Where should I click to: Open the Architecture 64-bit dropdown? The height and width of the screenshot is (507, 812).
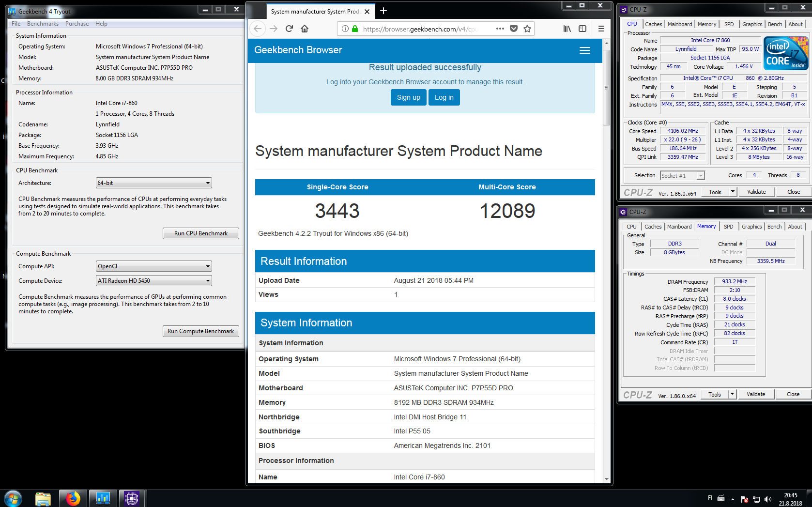[x=154, y=183]
